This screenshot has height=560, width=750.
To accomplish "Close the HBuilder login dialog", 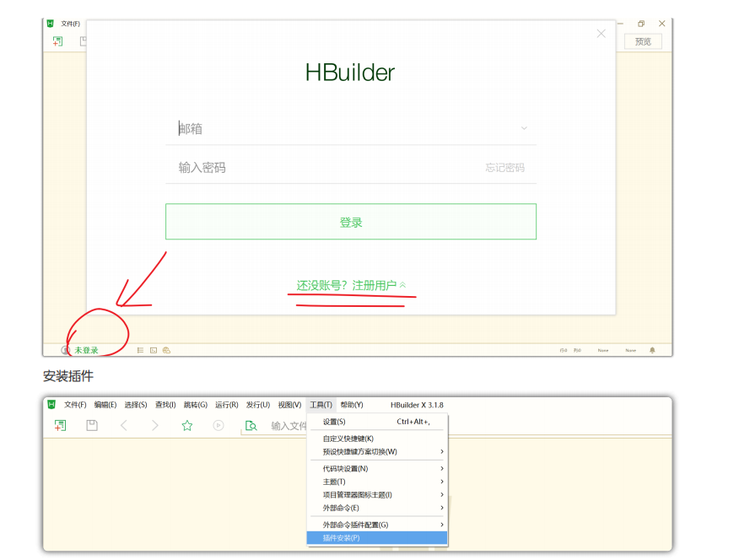I will [602, 34].
